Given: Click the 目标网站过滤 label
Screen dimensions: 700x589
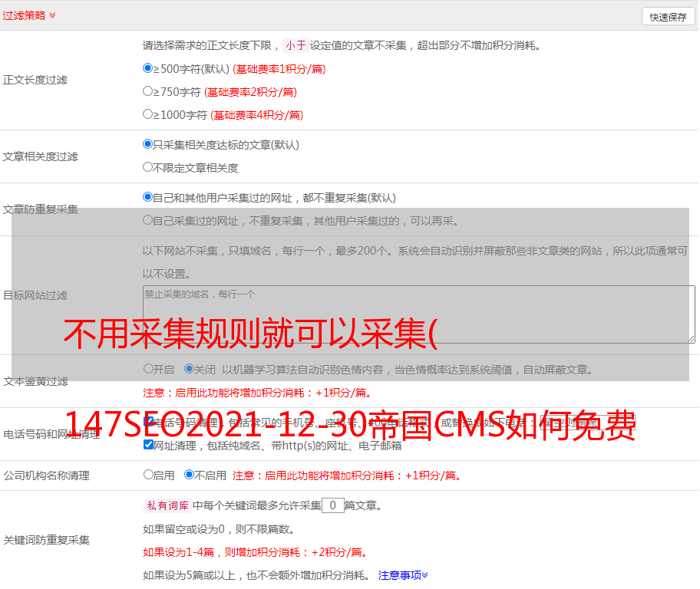Looking at the screenshot, I should pos(35,295).
